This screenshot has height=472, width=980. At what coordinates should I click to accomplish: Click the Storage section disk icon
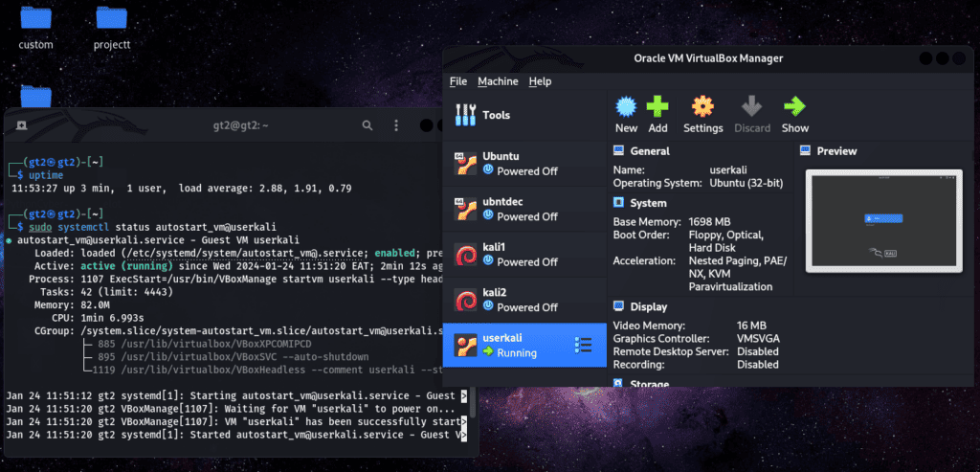(618, 383)
